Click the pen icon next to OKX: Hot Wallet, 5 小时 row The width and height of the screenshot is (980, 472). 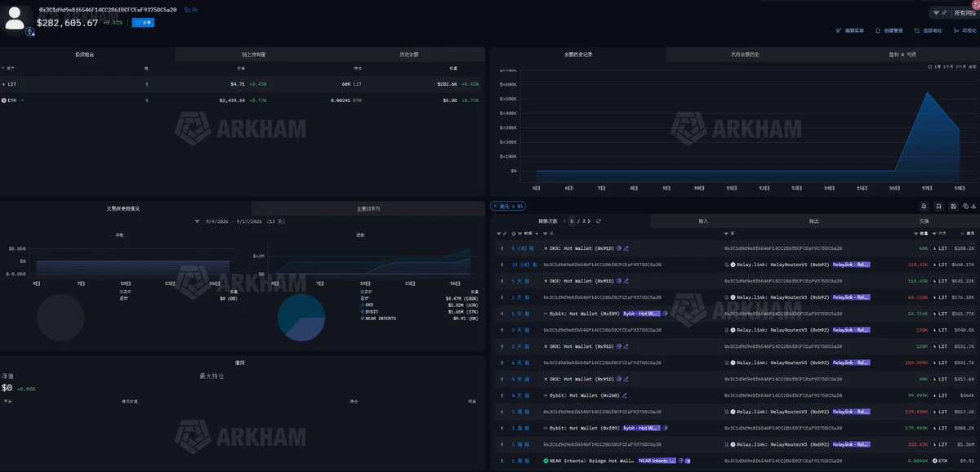pos(626,248)
